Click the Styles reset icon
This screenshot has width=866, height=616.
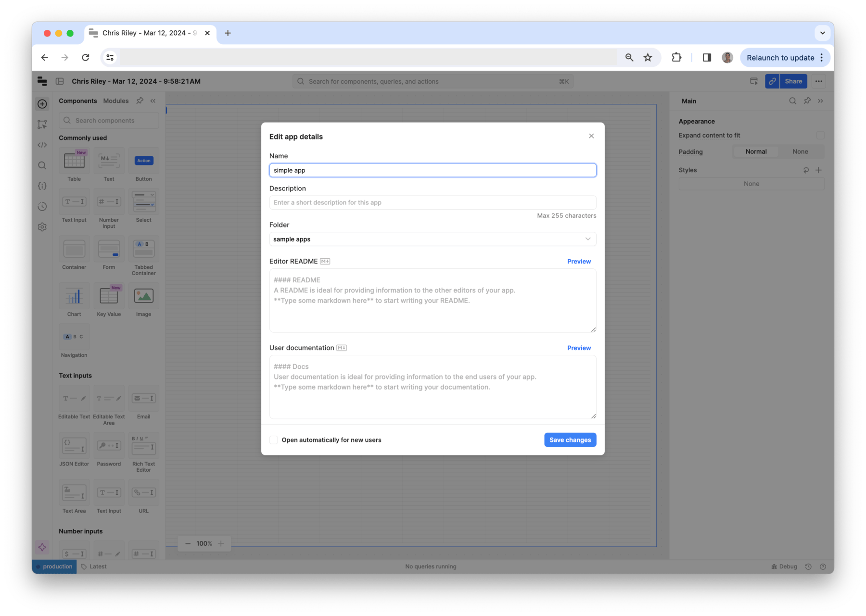click(806, 170)
